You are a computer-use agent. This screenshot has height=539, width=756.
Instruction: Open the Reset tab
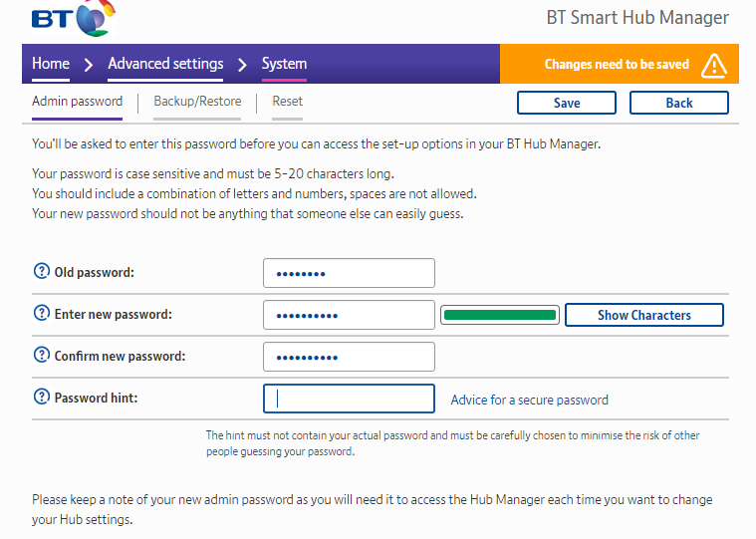coord(287,102)
